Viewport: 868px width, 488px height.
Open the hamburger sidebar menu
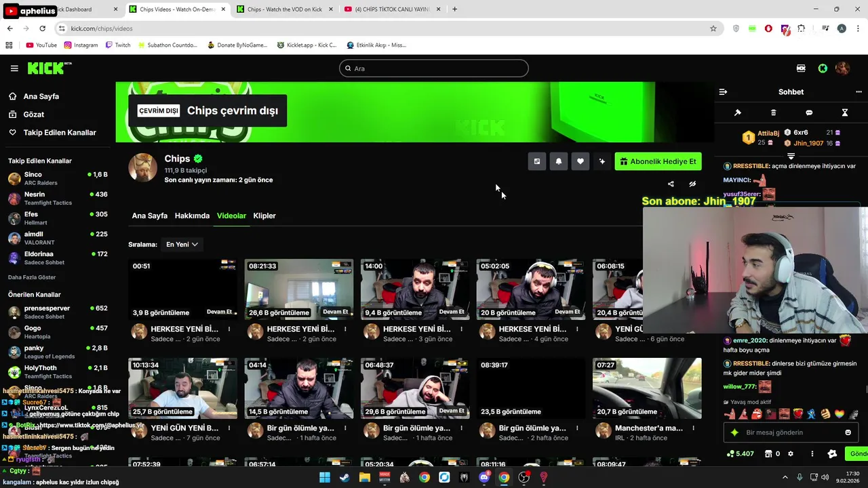click(x=14, y=68)
